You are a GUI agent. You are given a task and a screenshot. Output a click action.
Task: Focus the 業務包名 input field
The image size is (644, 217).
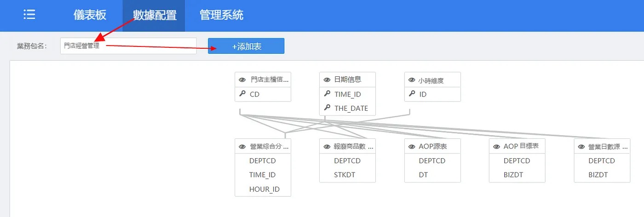(128, 46)
